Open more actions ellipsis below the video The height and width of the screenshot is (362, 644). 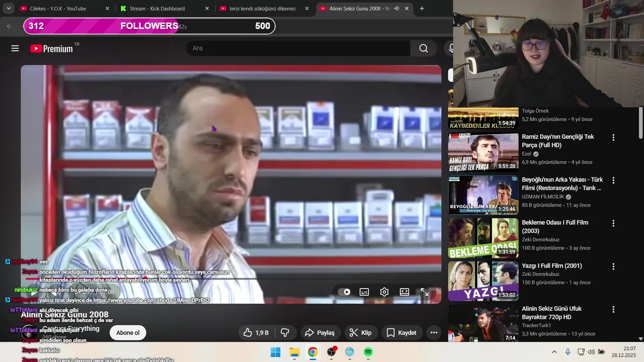[x=434, y=333]
